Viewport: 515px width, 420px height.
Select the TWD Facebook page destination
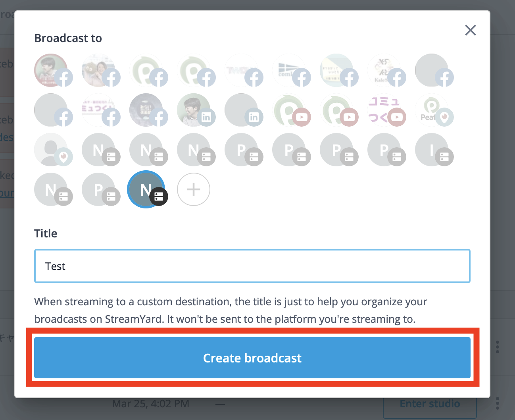point(242,70)
